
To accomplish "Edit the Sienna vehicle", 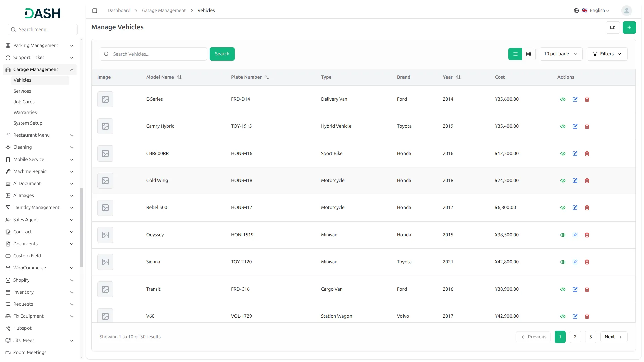I will tap(575, 262).
